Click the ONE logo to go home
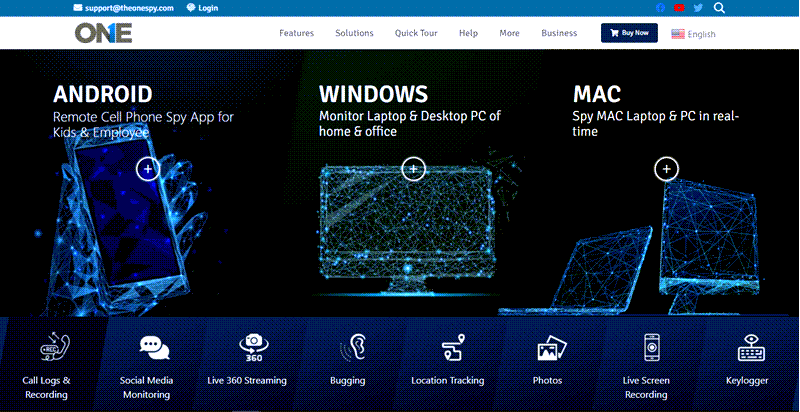The height and width of the screenshot is (412, 800). (x=103, y=33)
